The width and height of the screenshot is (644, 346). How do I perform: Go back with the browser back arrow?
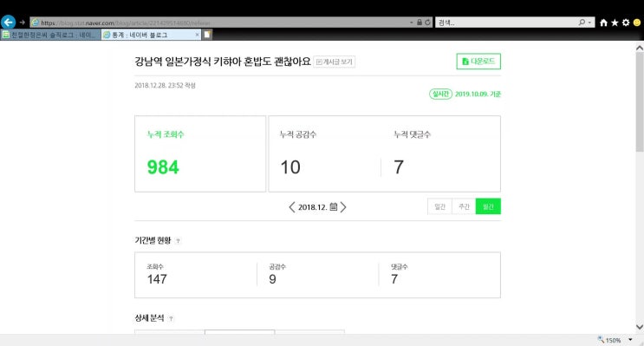pos(8,23)
